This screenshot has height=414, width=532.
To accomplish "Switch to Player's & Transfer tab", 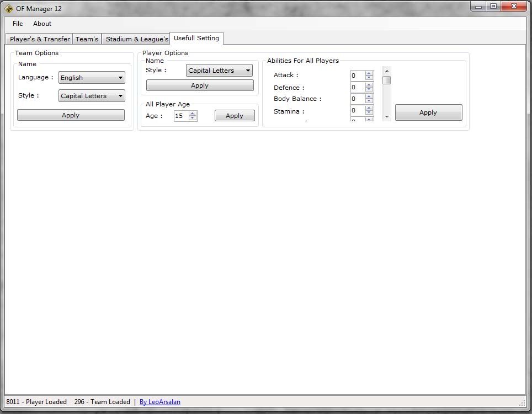I will (x=40, y=39).
